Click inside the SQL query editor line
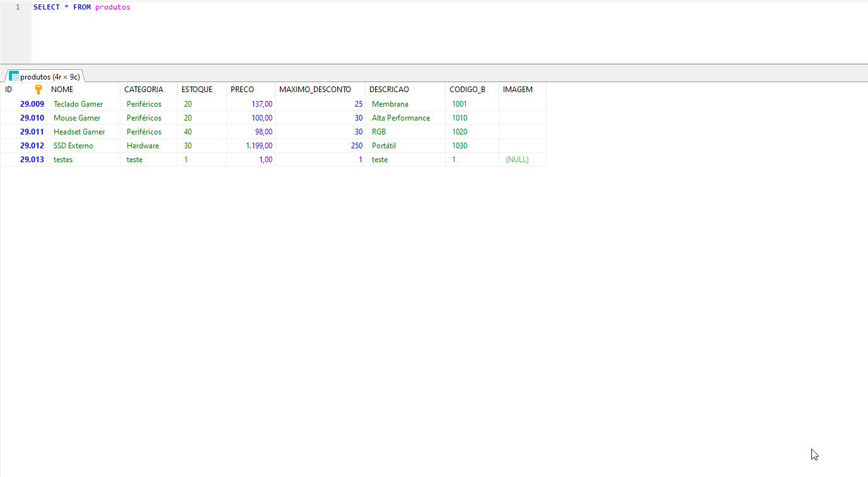868x477 pixels. click(449, 7)
